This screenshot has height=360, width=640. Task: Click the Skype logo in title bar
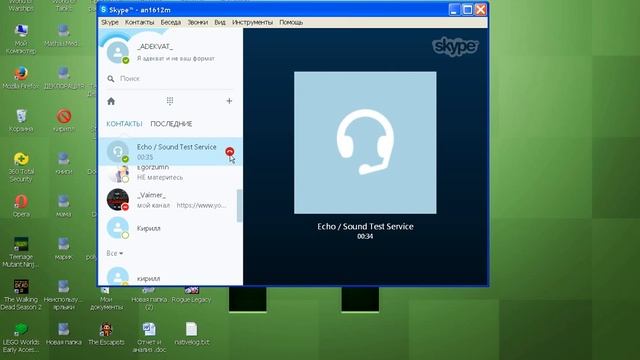click(104, 9)
